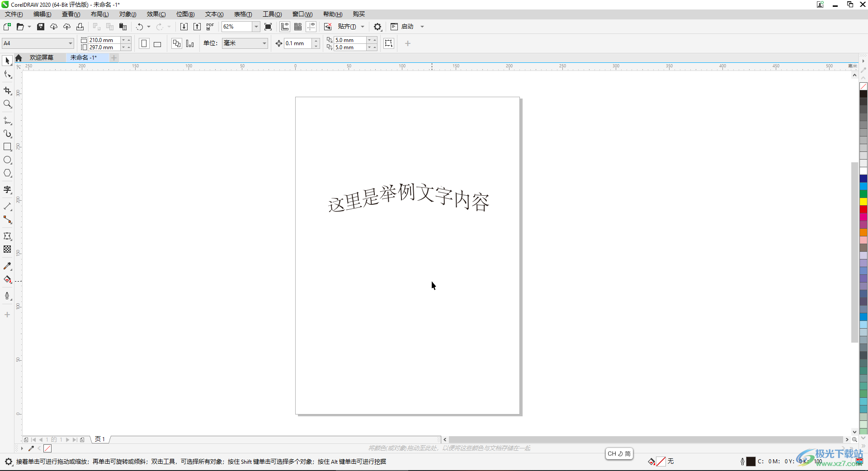
Task: Select the Freehand drawing tool
Action: [7, 121]
